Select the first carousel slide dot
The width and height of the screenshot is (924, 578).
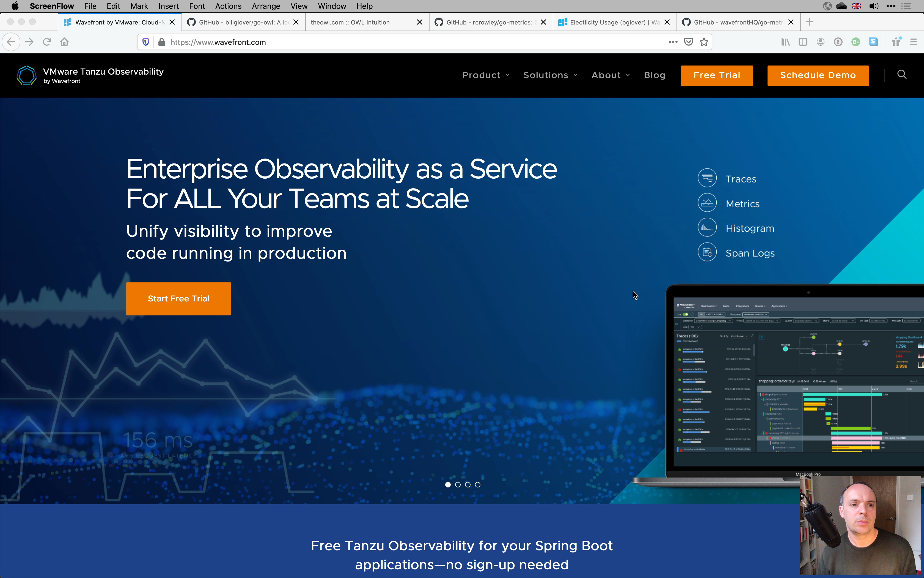(x=448, y=485)
